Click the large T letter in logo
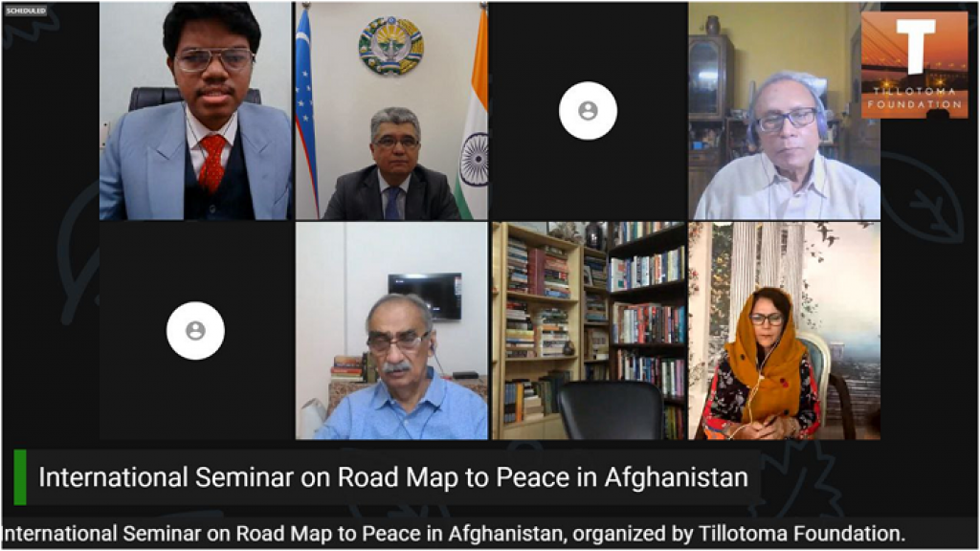The image size is (980, 551). 916,46
